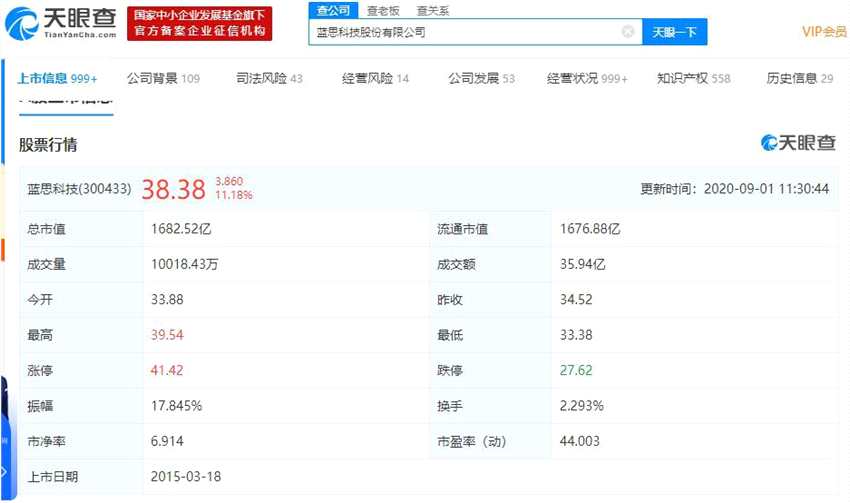Select the 历史信息 29 tab

pyautogui.click(x=800, y=79)
